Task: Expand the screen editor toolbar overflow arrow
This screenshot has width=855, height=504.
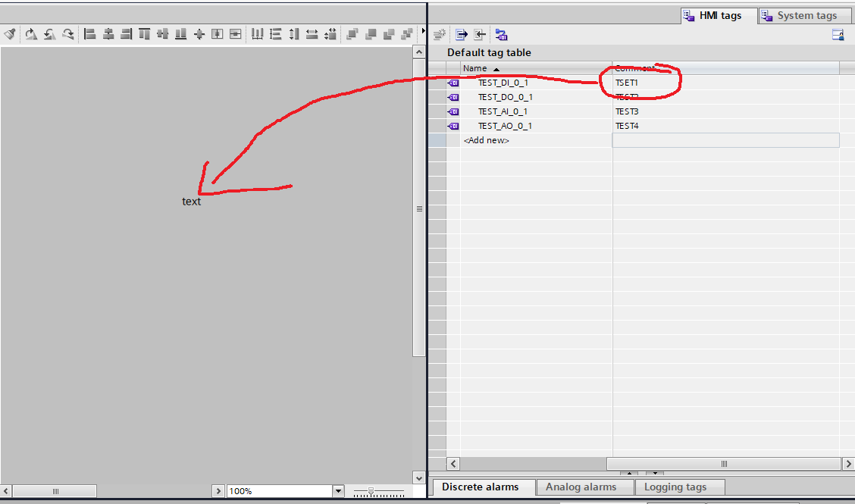Action: click(423, 31)
